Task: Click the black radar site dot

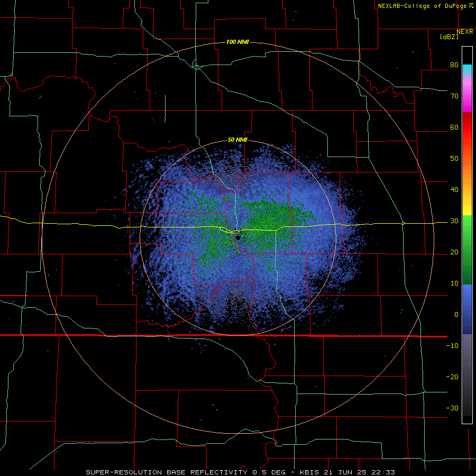Action: [238, 237]
